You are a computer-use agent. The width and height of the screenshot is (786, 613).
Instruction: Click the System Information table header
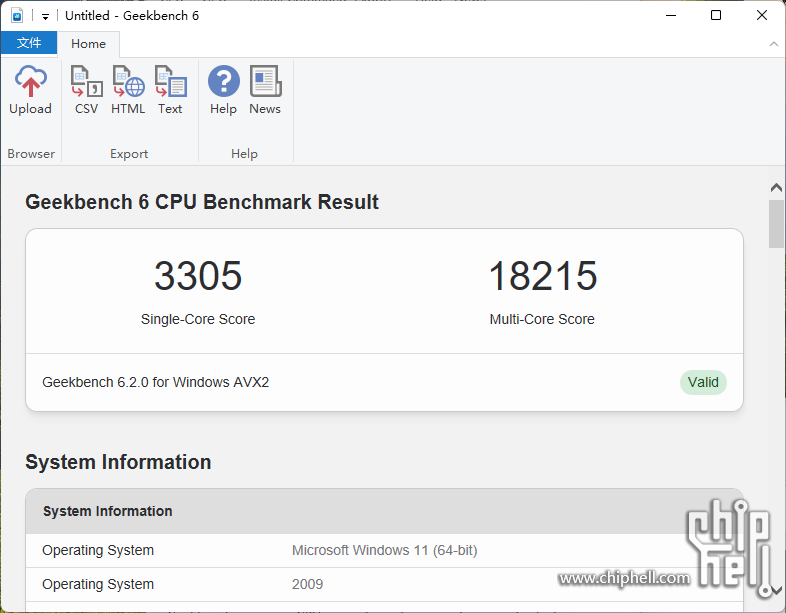click(384, 511)
